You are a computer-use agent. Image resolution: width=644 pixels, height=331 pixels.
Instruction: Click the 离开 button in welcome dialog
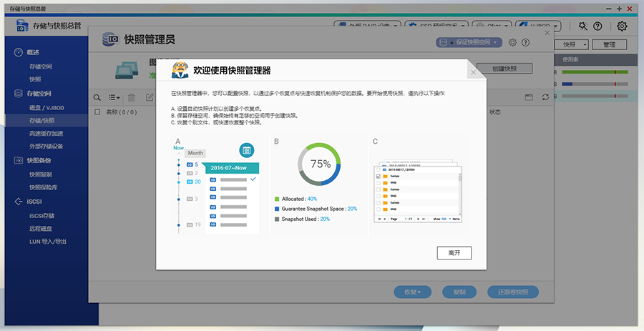point(454,253)
